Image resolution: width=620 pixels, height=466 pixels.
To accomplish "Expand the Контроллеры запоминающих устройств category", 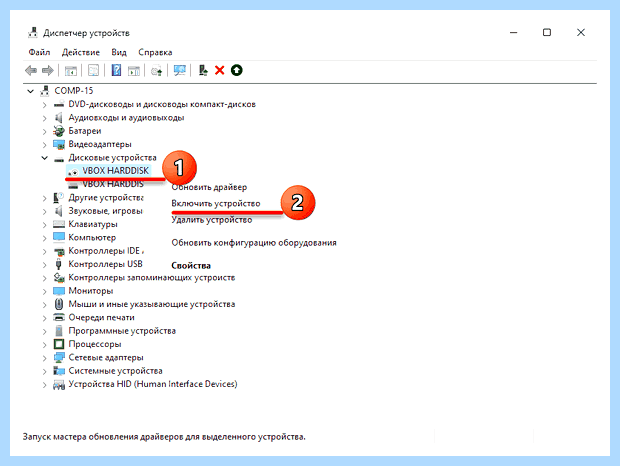I will [x=45, y=278].
